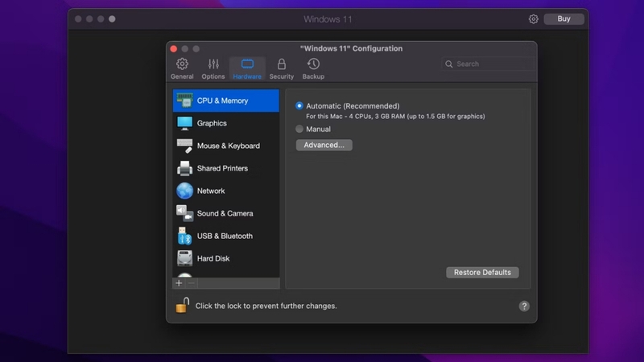Open the Security tab

point(281,68)
